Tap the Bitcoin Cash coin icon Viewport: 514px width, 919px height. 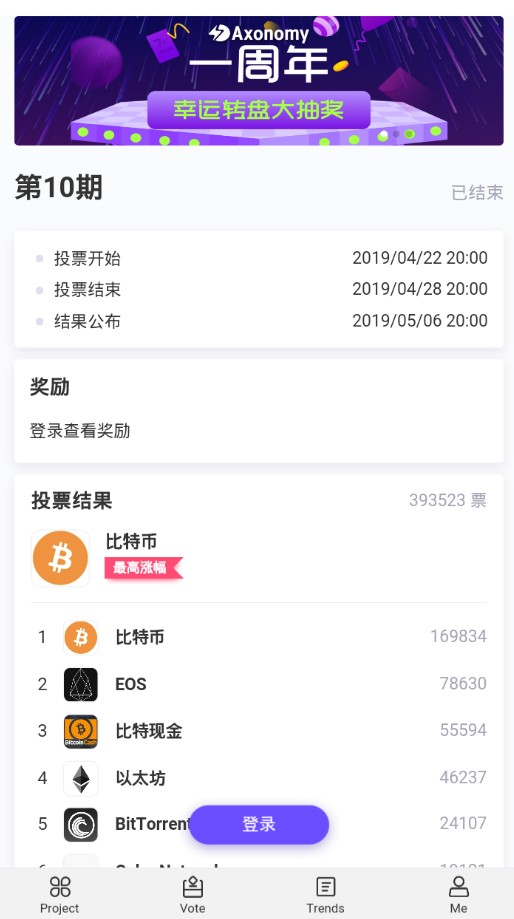click(x=81, y=731)
